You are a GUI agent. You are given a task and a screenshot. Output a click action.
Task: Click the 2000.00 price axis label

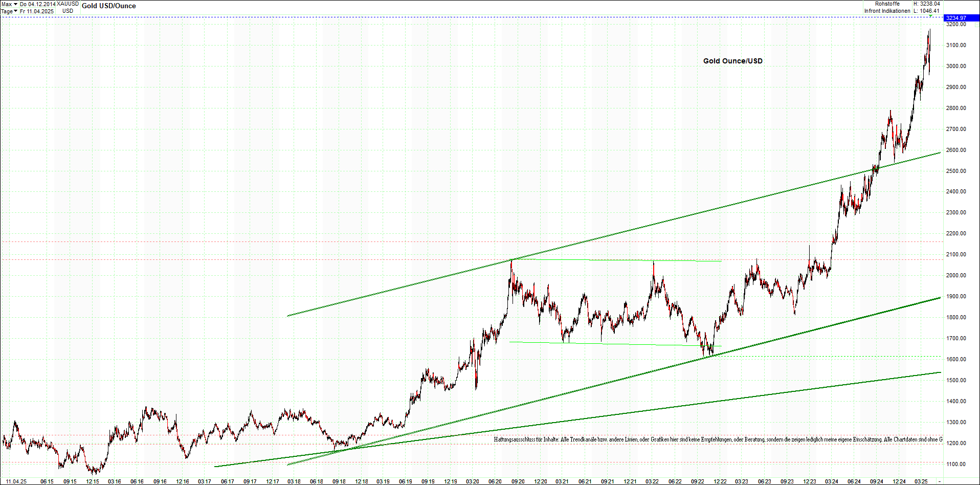(956, 275)
